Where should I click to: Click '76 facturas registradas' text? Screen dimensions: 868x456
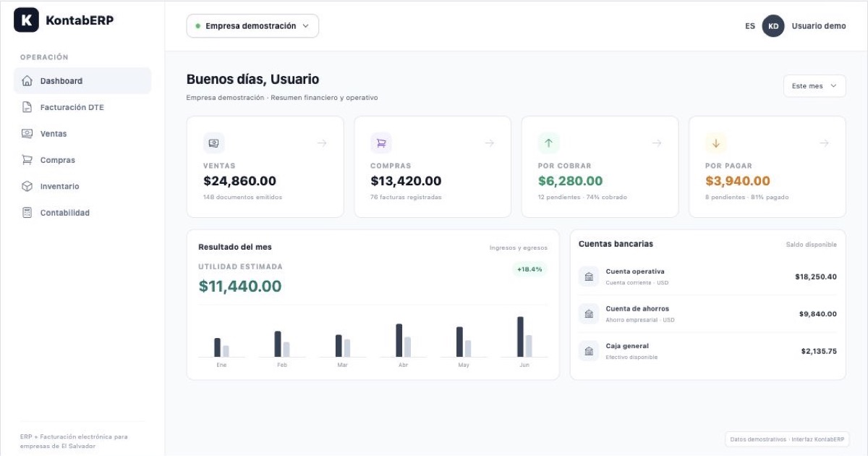(x=406, y=197)
